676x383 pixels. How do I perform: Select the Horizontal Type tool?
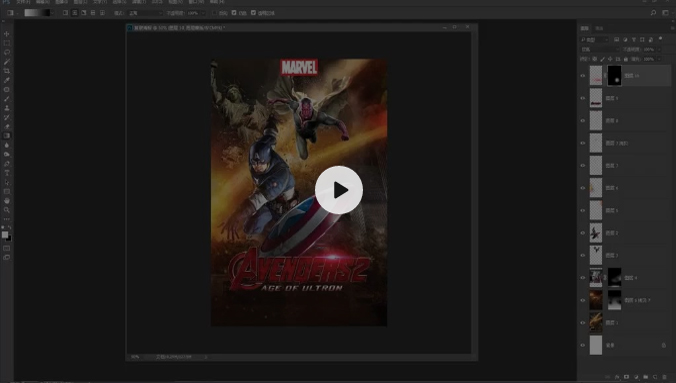click(x=6, y=173)
